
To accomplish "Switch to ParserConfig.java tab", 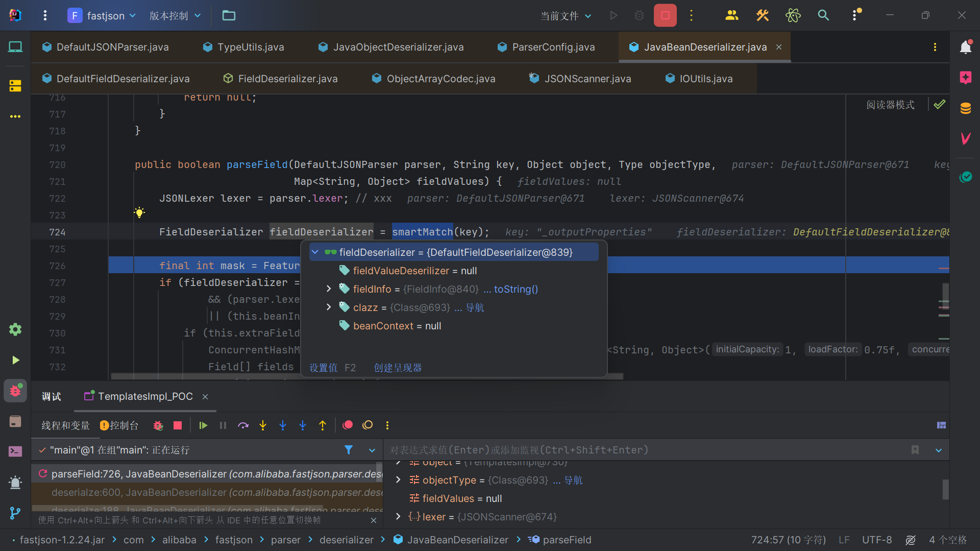I will [546, 47].
